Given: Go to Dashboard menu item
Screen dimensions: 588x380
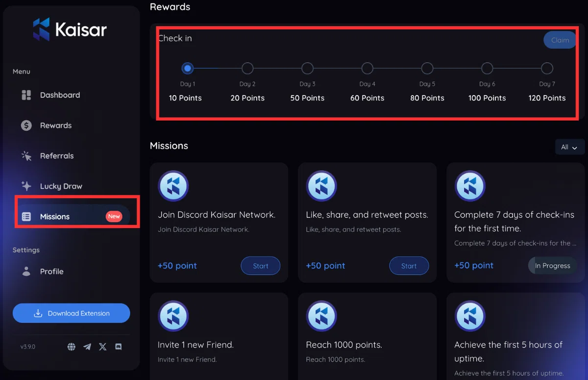Looking at the screenshot, I should (72, 95).
